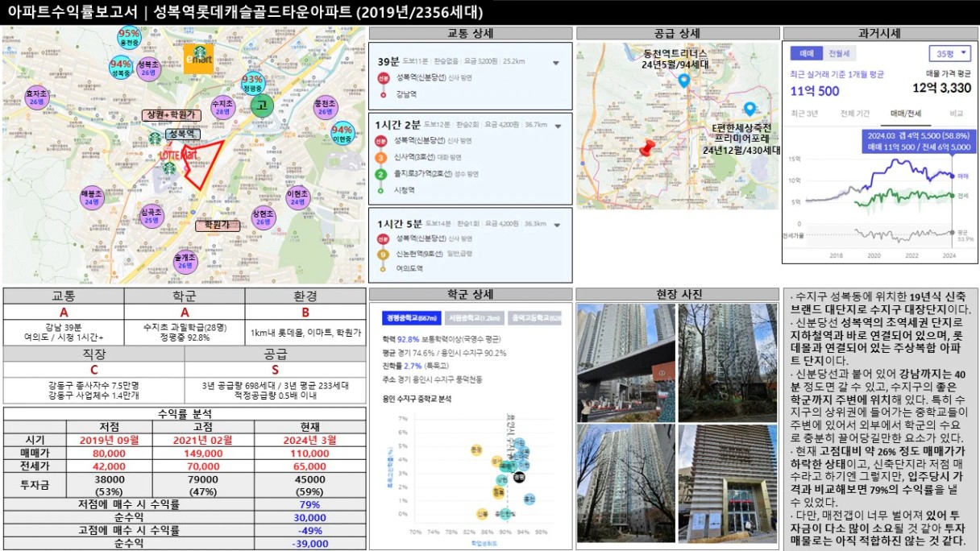This screenshot has height=551, width=980.
Task: Select the 매매/전세 tab
Action: coord(906,114)
